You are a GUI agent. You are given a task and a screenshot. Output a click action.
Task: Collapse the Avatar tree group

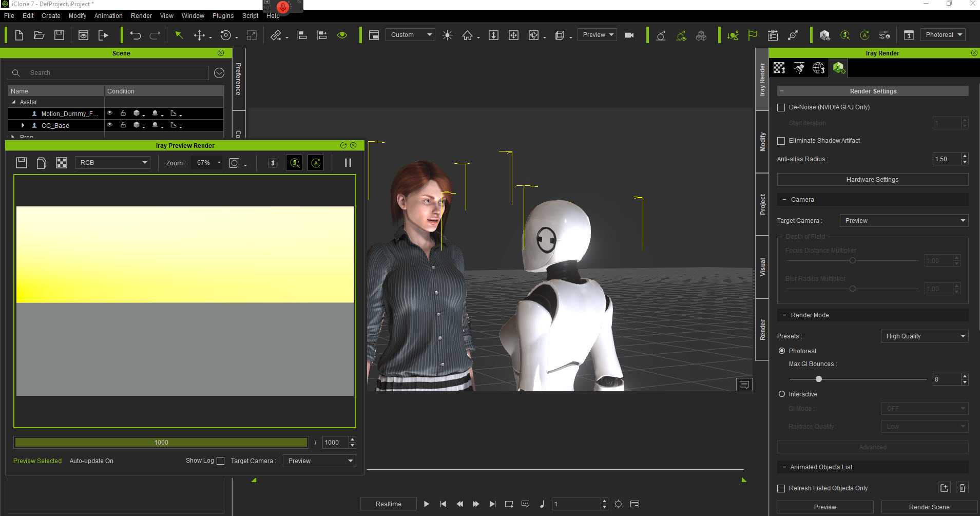[14, 102]
